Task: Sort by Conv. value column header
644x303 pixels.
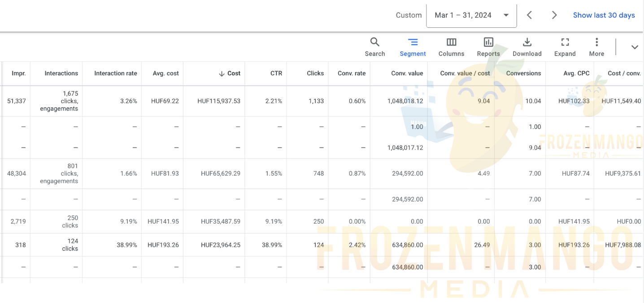Action: pyautogui.click(x=407, y=73)
